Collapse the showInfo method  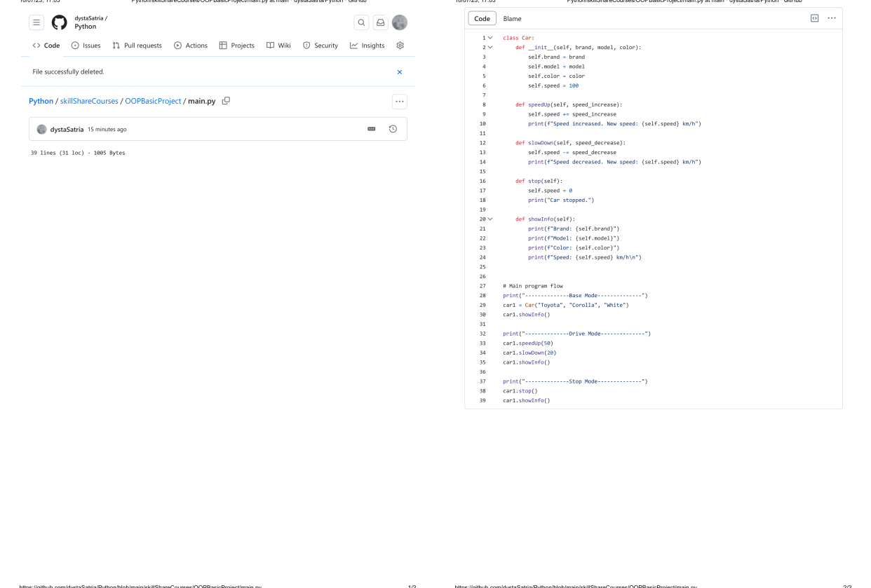(x=490, y=219)
